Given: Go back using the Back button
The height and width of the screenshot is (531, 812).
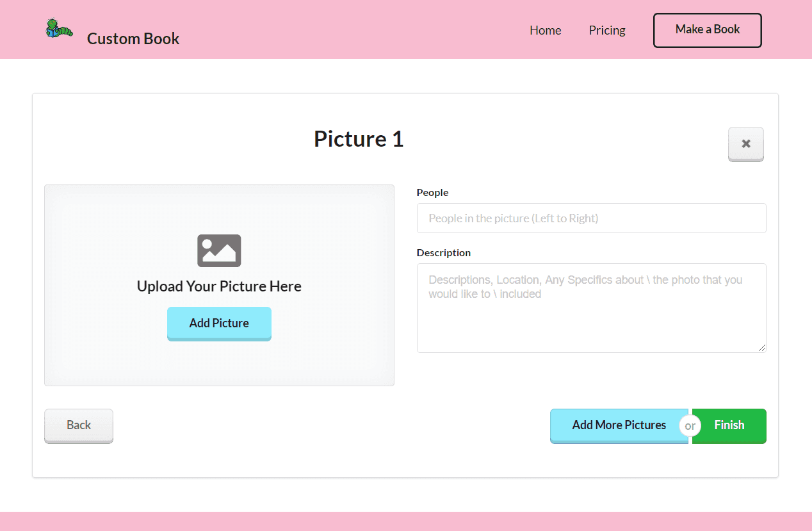Looking at the screenshot, I should pyautogui.click(x=79, y=425).
